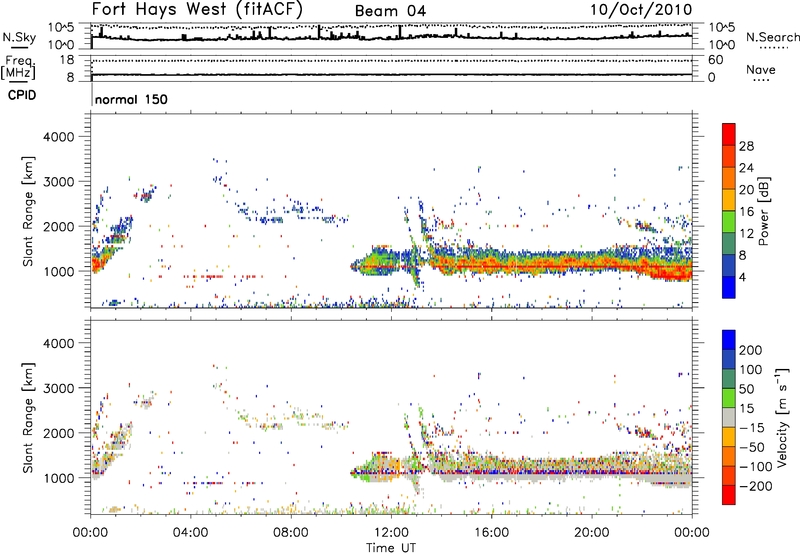The image size is (800, 554).
Task: Click the 18 tick on frequency axis
Action: pyautogui.click(x=67, y=60)
